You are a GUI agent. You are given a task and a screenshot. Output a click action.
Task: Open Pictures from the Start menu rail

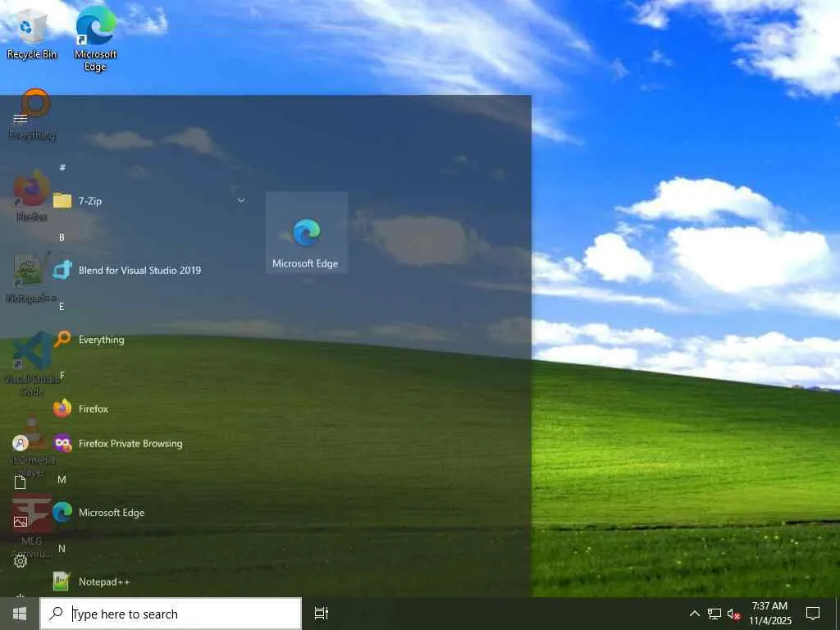coord(21,521)
